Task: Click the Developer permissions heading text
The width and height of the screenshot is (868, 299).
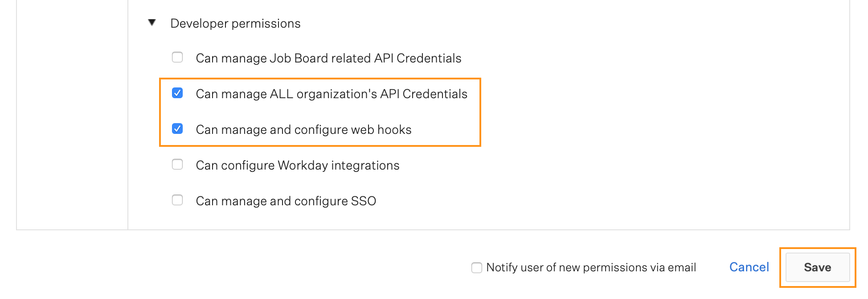Action: point(235,24)
